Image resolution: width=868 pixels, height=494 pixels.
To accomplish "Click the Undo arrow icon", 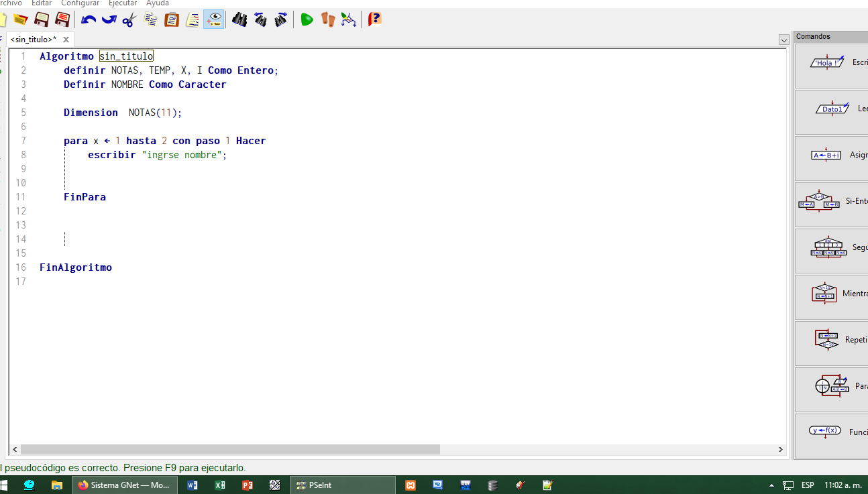I will (x=89, y=19).
